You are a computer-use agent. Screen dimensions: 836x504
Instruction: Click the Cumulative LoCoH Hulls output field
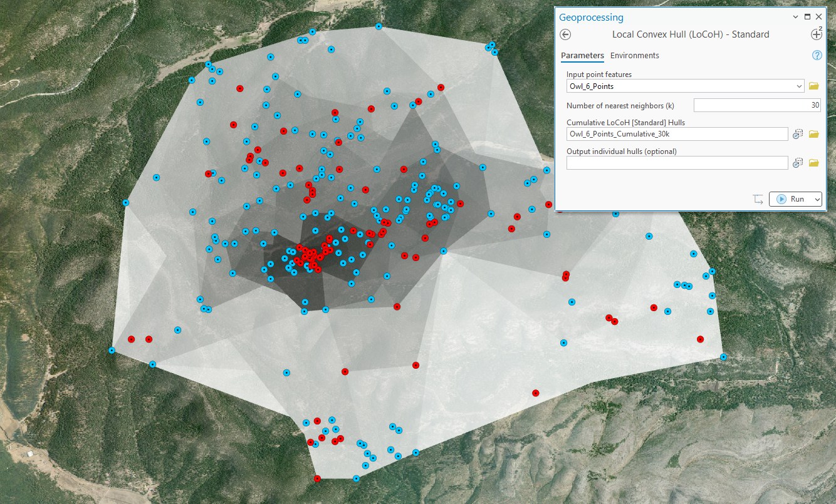tap(677, 134)
